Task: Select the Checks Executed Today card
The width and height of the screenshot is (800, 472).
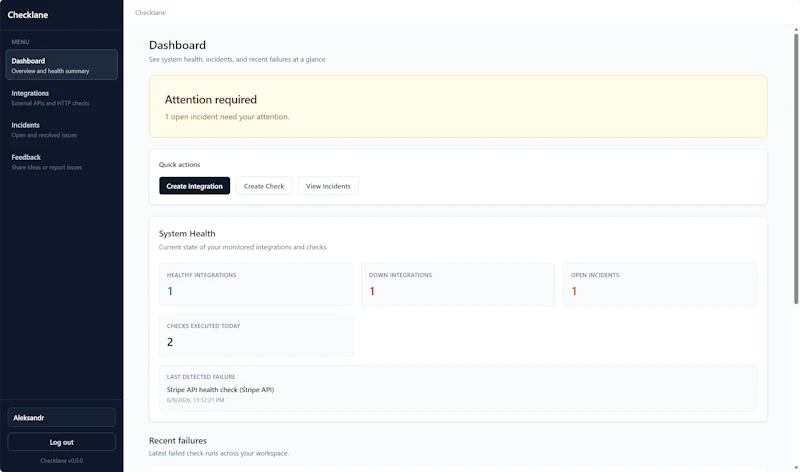Action: coord(256,335)
